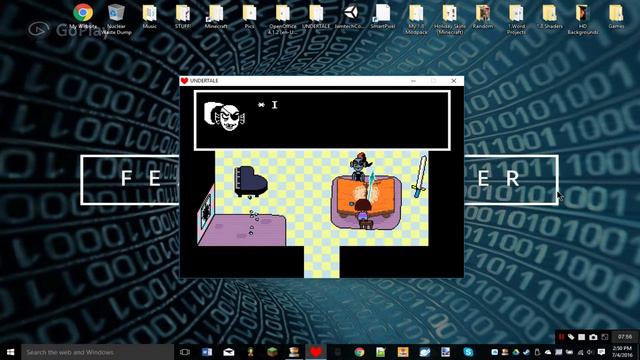Viewport: 640px width, 360px height.
Task: Open the Holiday Skins (Minecraft) folder
Action: (x=449, y=18)
